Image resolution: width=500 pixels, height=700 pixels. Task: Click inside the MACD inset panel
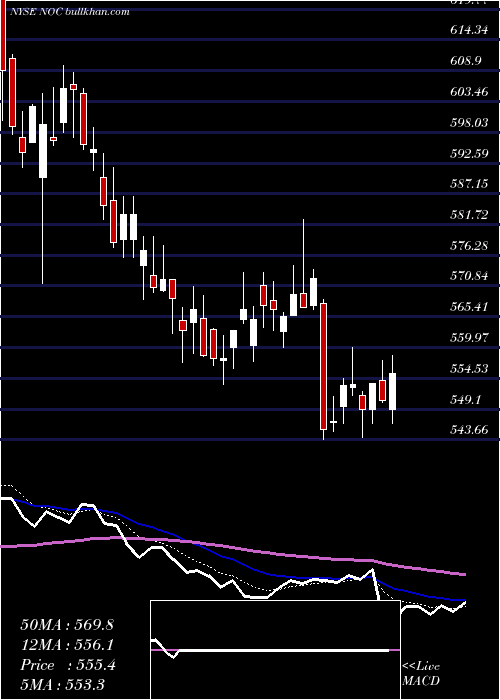(275, 650)
